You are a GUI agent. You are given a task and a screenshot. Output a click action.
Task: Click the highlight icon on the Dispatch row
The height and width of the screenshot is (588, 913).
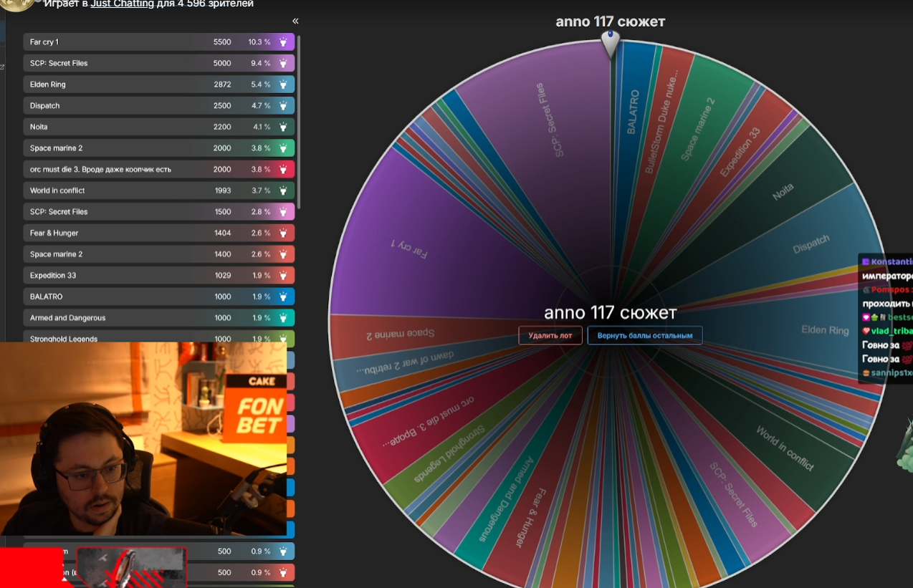point(283,105)
